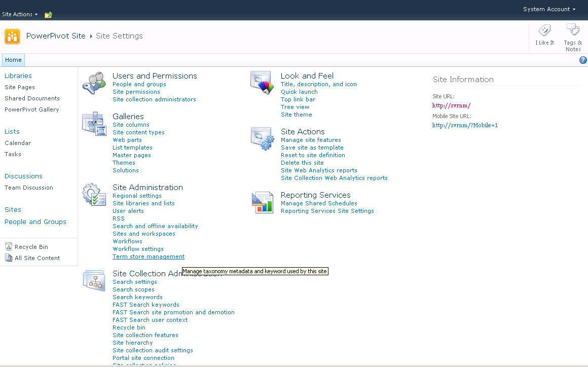Screen dimensions: 588x367
Task: Open Site columns gallery link
Action: coord(131,125)
